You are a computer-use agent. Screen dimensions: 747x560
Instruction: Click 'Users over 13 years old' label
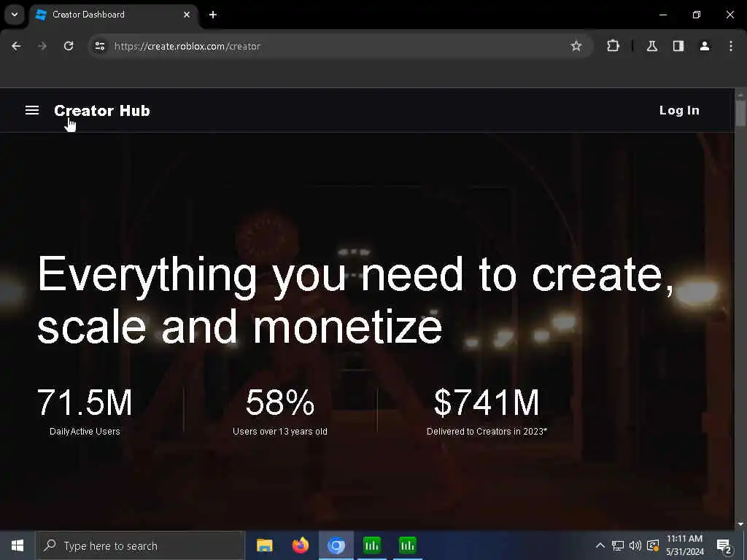pyautogui.click(x=280, y=432)
